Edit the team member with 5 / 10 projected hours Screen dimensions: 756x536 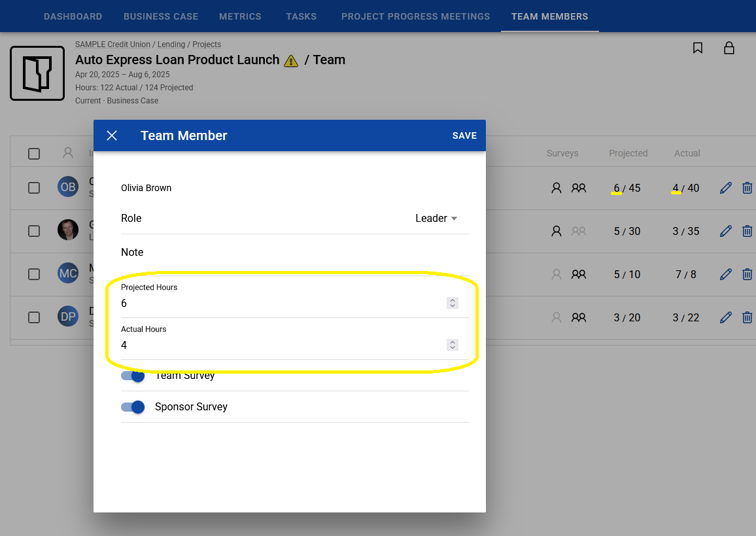pyautogui.click(x=725, y=274)
